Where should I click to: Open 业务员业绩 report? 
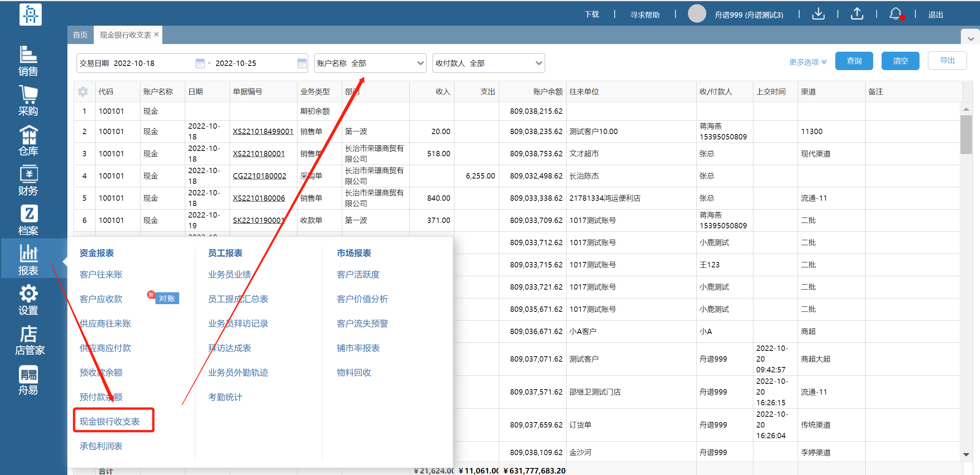click(230, 274)
